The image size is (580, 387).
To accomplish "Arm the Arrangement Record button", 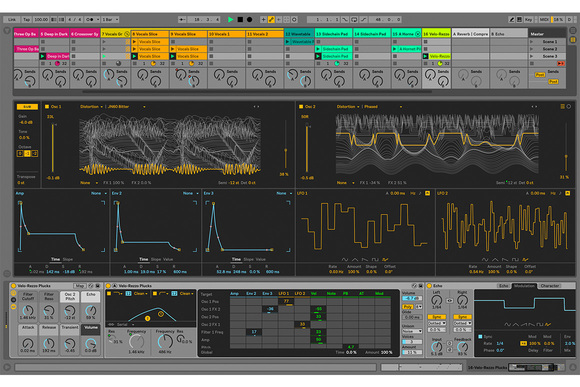I will [x=250, y=19].
